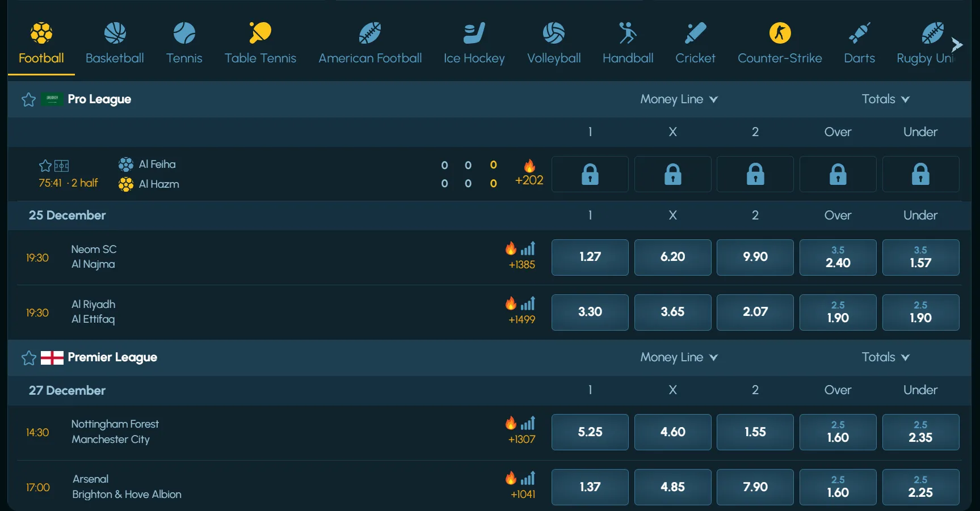The height and width of the screenshot is (511, 980).
Task: Click the +202 boost on the live match
Action: tap(529, 173)
